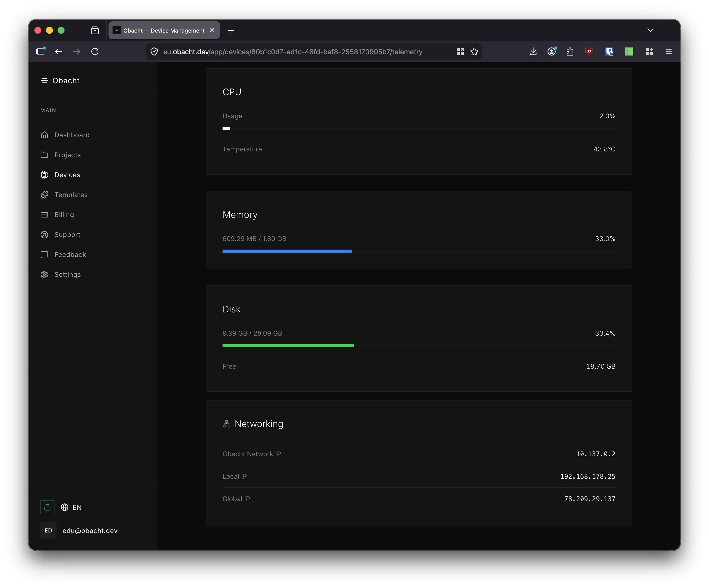Show site security shield info
Screen dimensions: 709x588
[x=154, y=52]
